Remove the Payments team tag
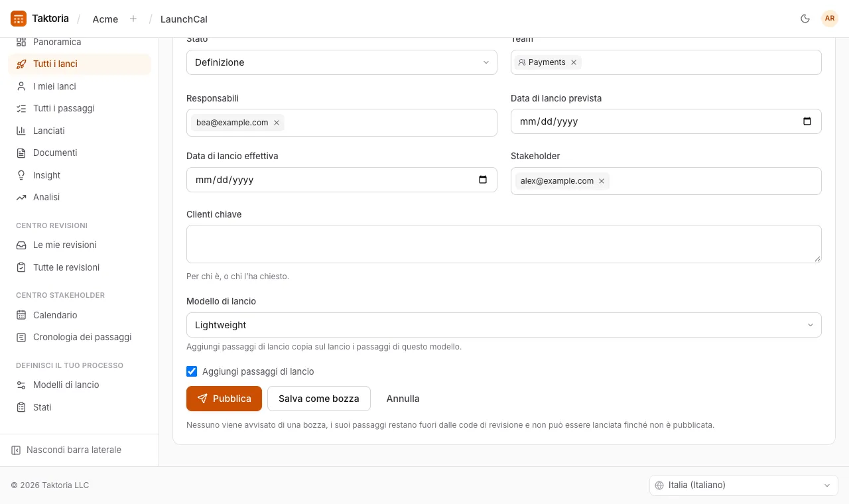The height and width of the screenshot is (504, 849). point(574,62)
